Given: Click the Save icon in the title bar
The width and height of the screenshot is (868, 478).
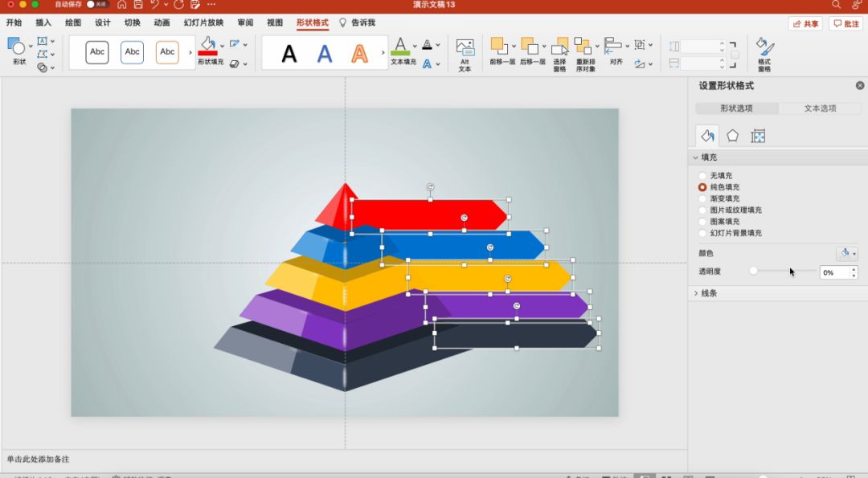Looking at the screenshot, I should (137, 5).
